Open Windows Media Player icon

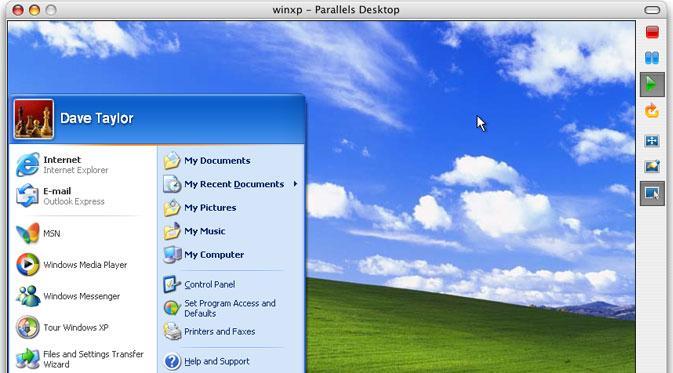coord(27,264)
